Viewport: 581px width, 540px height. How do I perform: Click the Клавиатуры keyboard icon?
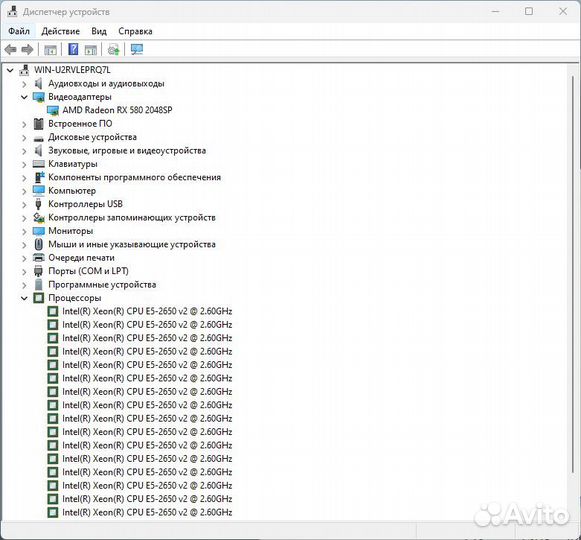39,164
